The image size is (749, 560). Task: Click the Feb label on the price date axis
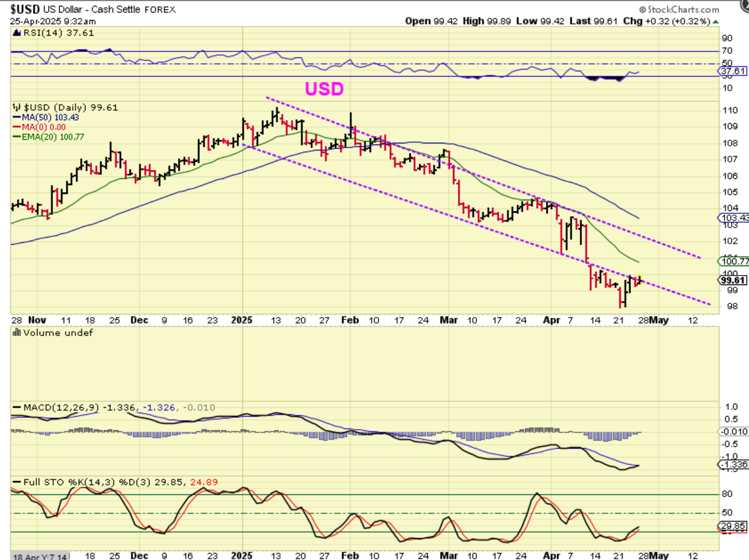coord(350,320)
